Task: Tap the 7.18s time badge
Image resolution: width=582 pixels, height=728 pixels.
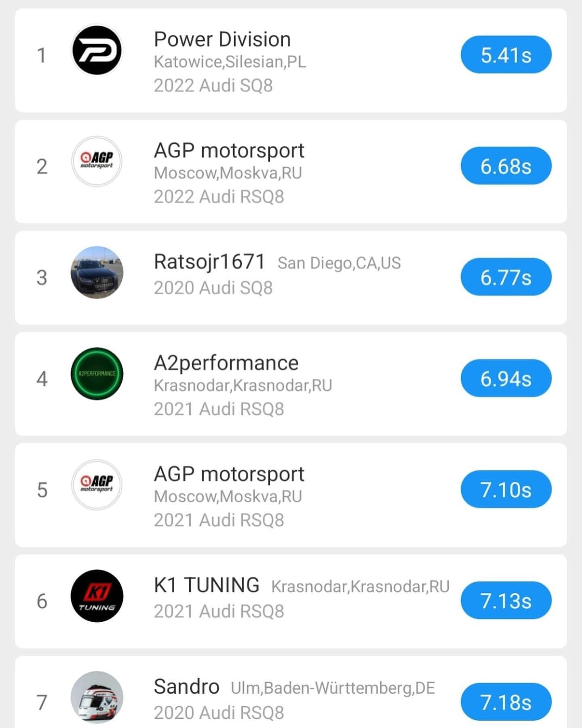Action: click(506, 702)
